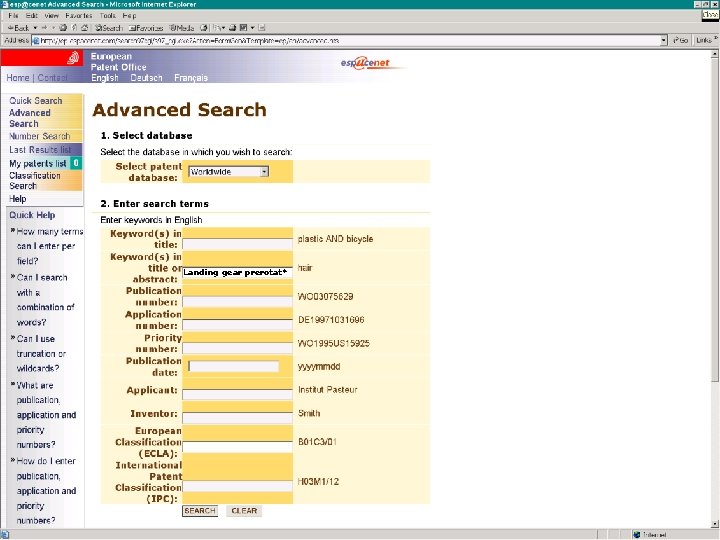Screen dimensions: 720x540
Task: Click the Inventor input field
Action: [x=237, y=418]
